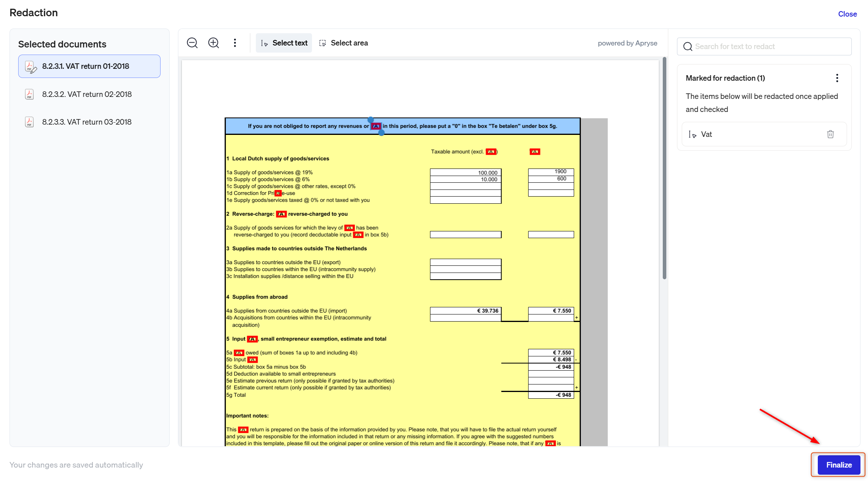The height and width of the screenshot is (481, 868).
Task: Click the '5g Total' row label
Action: pos(236,395)
